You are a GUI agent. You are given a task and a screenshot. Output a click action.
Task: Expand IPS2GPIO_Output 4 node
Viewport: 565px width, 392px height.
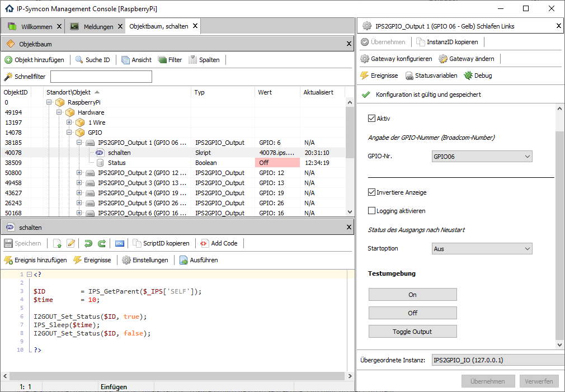(79, 193)
